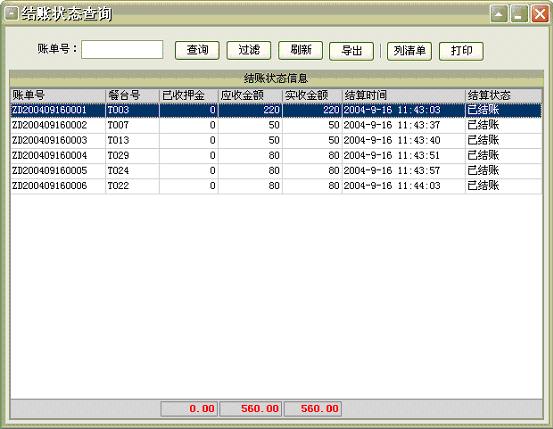Screen dimensions: 553x429
Task: Click the 560.00 应收金额 total field
Action: (250, 409)
